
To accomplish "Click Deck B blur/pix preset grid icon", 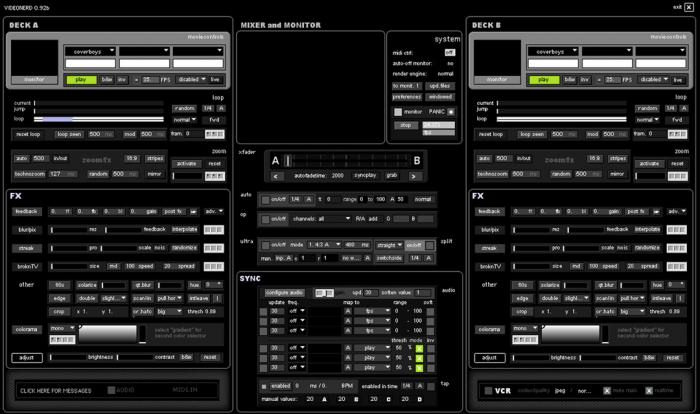I will point(676,230).
